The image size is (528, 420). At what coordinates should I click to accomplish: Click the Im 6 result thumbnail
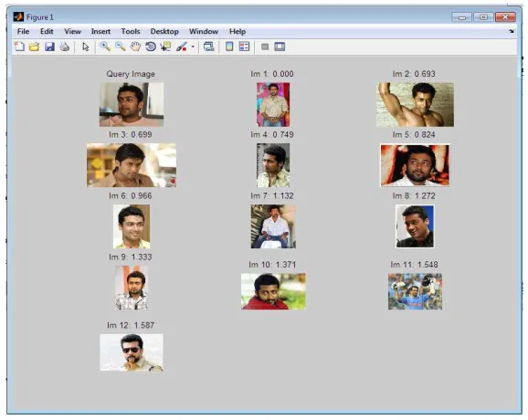coord(132,226)
